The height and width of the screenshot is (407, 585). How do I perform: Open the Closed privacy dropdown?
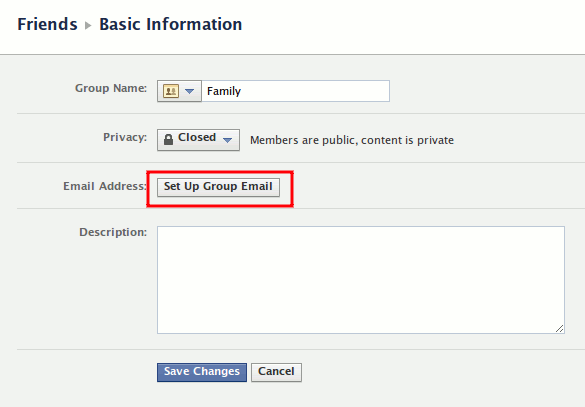click(x=198, y=140)
